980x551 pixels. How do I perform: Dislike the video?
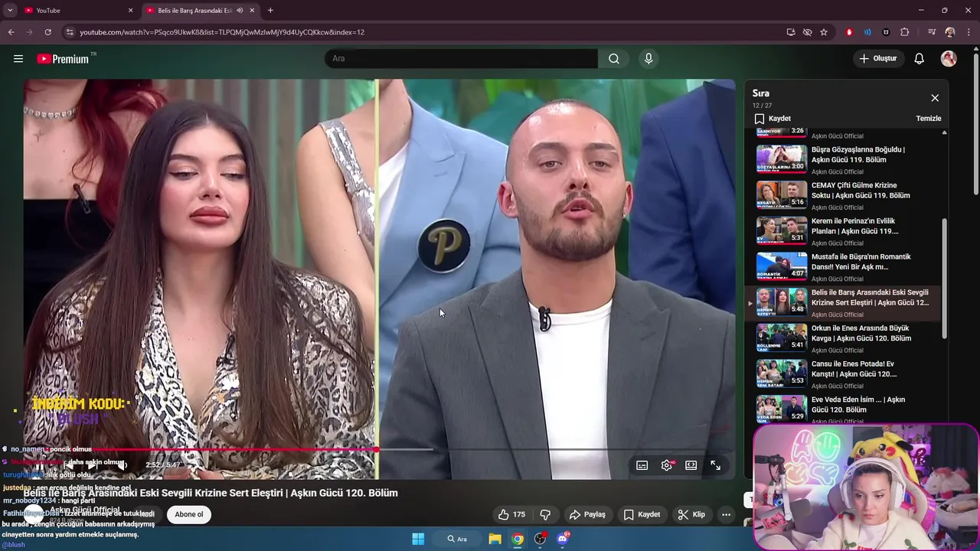coord(545,514)
